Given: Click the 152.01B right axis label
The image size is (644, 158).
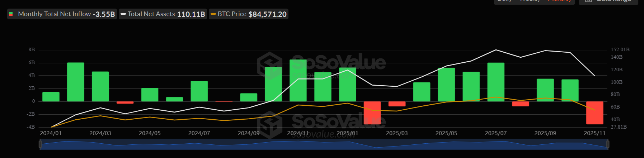Looking at the screenshot, I should pos(620,50).
